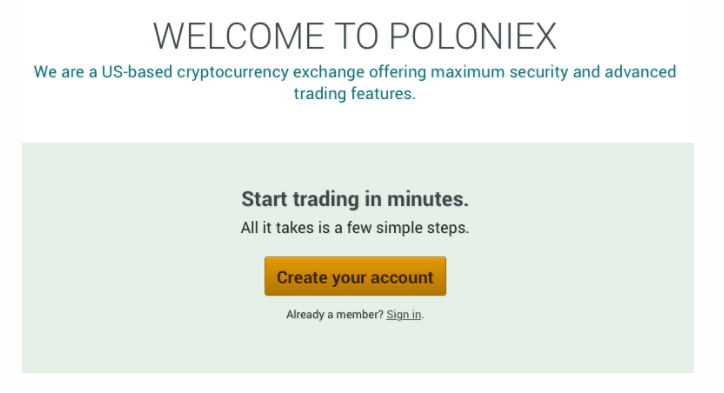This screenshot has width=724, height=393.
Task: Click the word WELCOME in the title
Action: 239,36
